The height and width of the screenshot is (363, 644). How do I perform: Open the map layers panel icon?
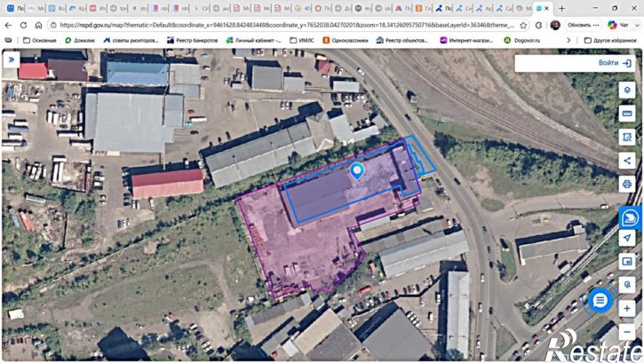627,90
